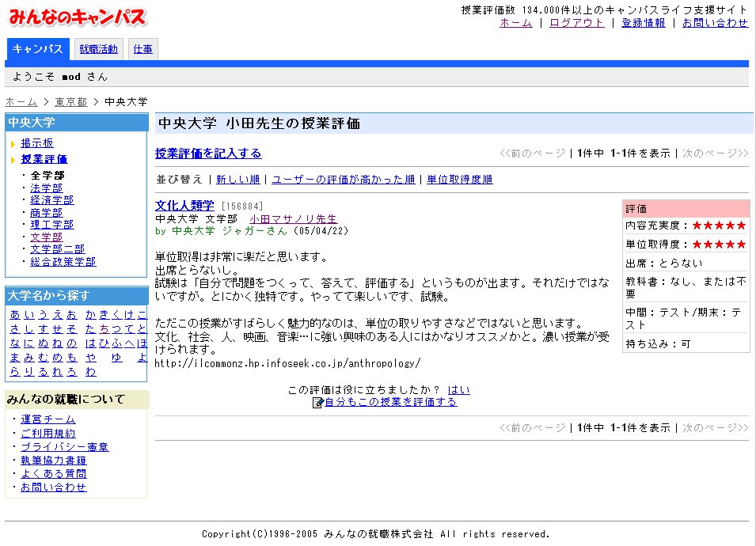Open the 運営チーム link
This screenshot has height=546, width=756.
click(x=47, y=419)
